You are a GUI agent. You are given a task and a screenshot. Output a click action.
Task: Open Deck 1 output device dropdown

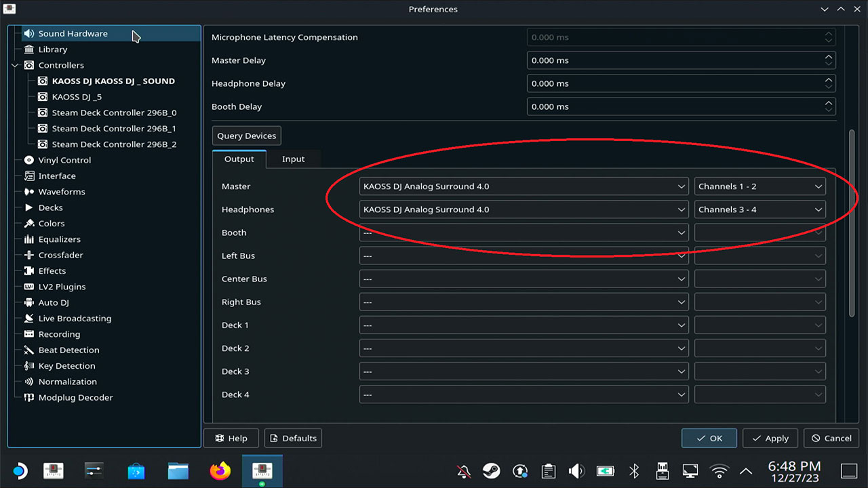524,325
